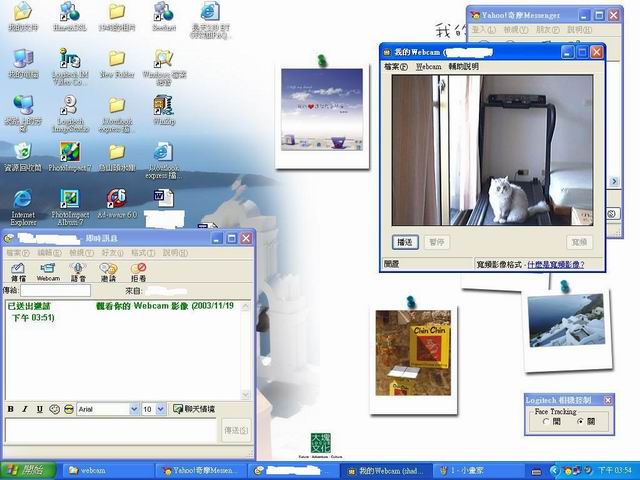
Task: Click the 傳給 recipient input field
Action: pyautogui.click(x=56, y=291)
